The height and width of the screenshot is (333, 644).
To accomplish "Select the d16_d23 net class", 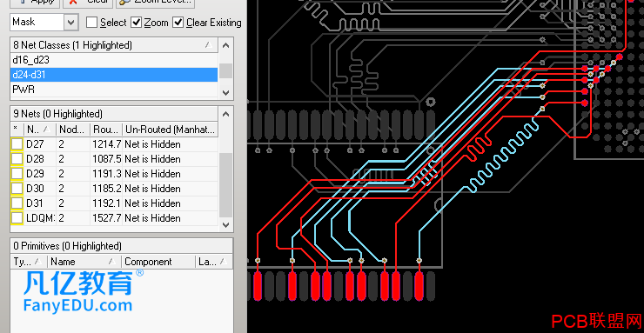I will [114, 60].
